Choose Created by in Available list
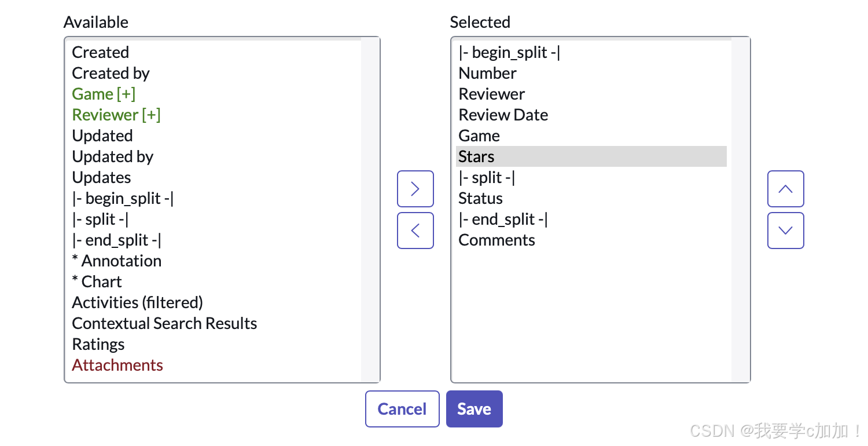The height and width of the screenshot is (446, 868). pyautogui.click(x=111, y=73)
